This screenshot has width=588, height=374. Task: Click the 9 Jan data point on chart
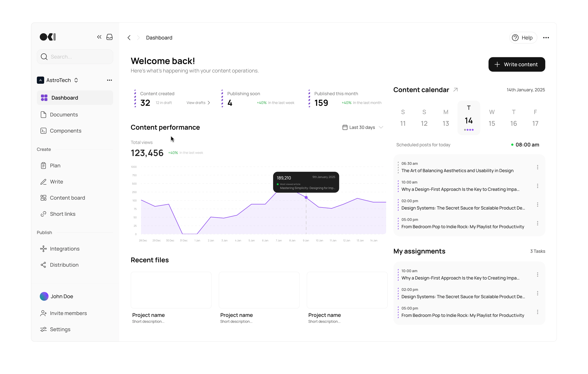306,197
